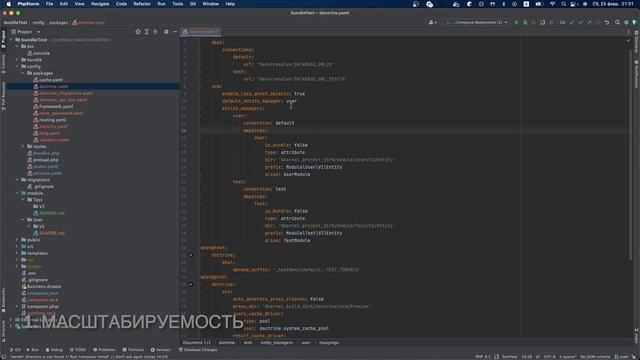Screen dimensions: 640x360
Task: Switch to the doctrine.yaml editor tab
Action: [200, 31]
